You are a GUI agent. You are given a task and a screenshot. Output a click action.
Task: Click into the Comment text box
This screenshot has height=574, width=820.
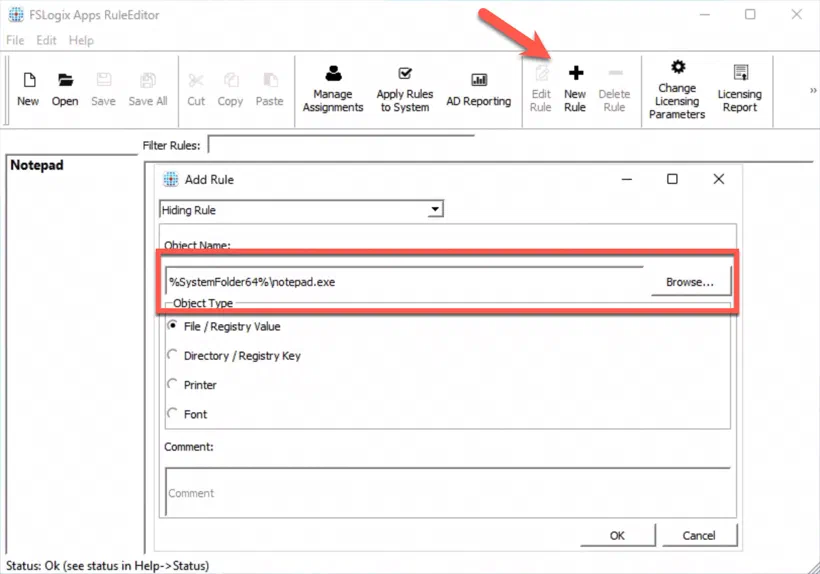[448, 492]
